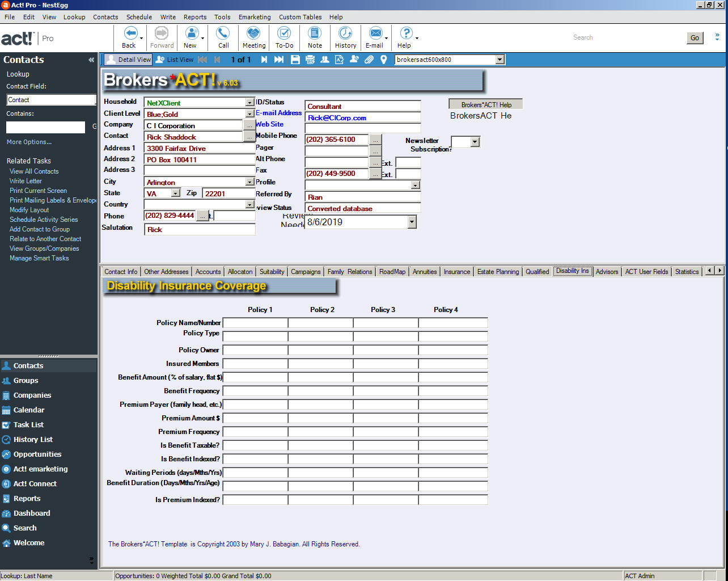
Task: Click the Save floppy disk icon
Action: (295, 60)
